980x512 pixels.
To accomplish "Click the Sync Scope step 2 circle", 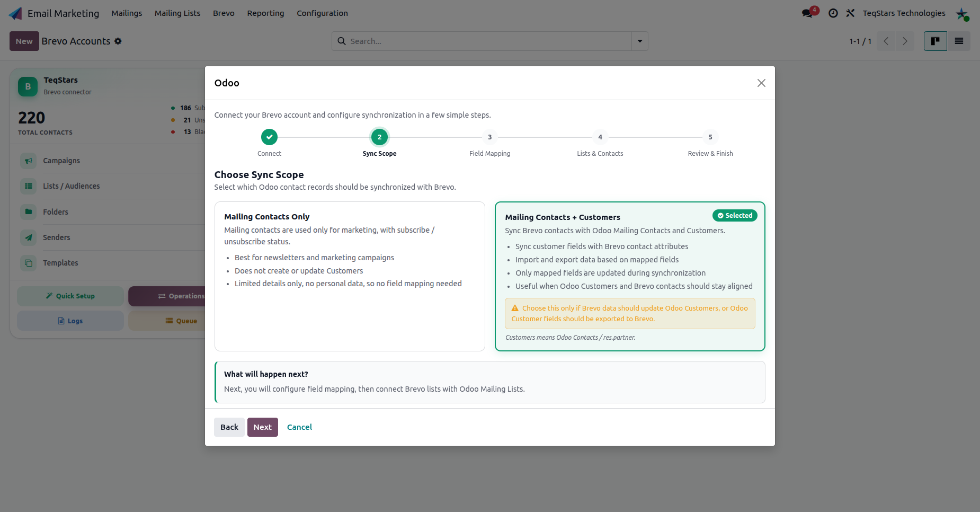I will coord(379,137).
